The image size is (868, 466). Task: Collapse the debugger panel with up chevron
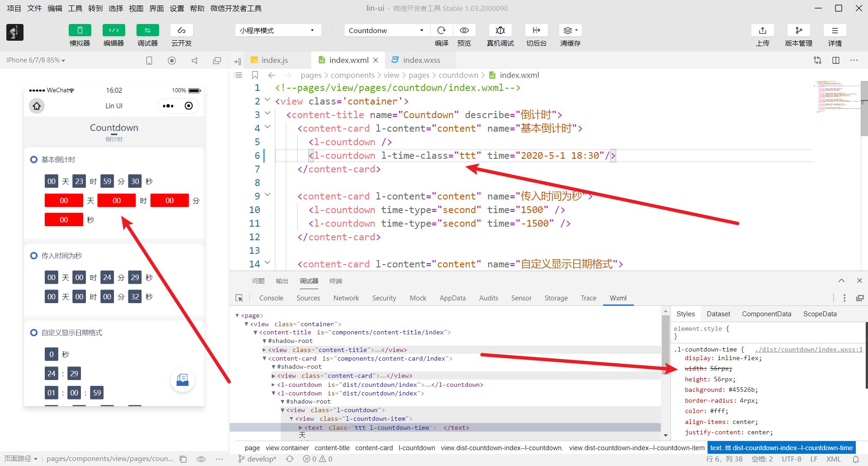pos(841,281)
